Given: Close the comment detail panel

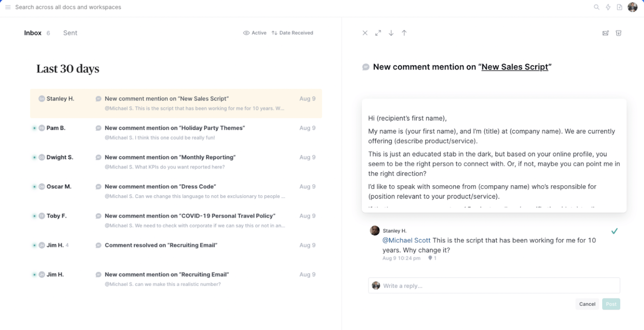Looking at the screenshot, I should click(x=365, y=33).
